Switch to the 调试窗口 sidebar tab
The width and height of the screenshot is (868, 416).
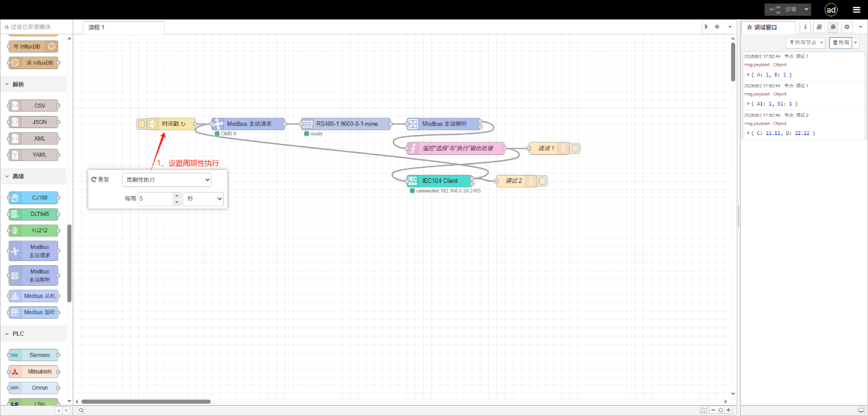(768, 27)
